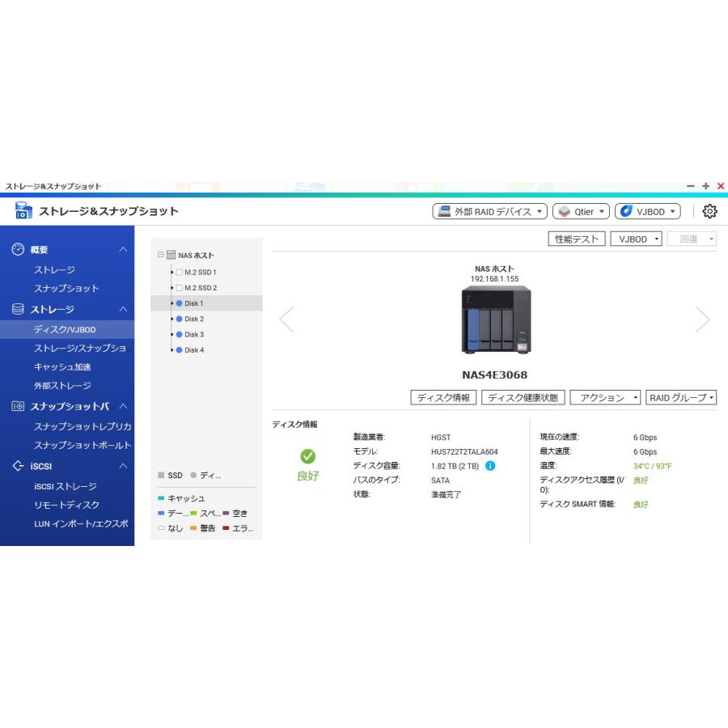728x728 pixels.
Task: Click the snapshot backup camera icon in sidebar
Action: (x=18, y=406)
